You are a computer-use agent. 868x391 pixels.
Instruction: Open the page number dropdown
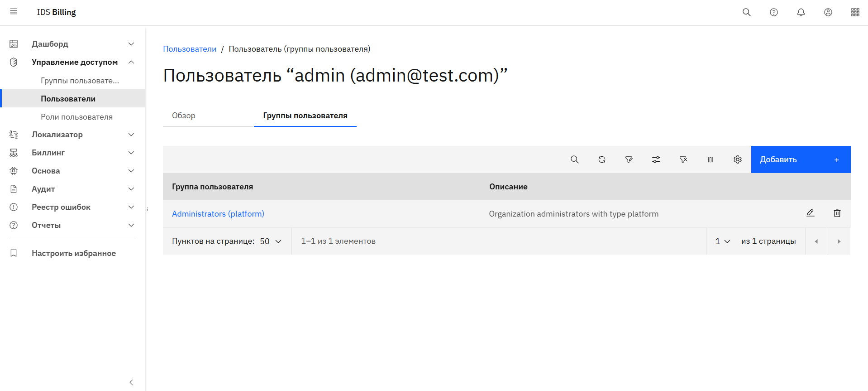click(x=722, y=241)
